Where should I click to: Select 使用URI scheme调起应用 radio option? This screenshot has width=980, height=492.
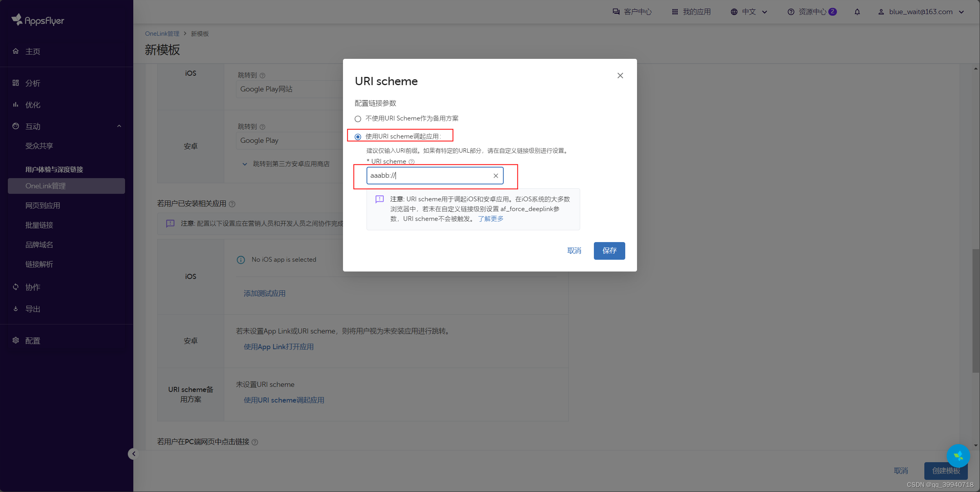(358, 137)
